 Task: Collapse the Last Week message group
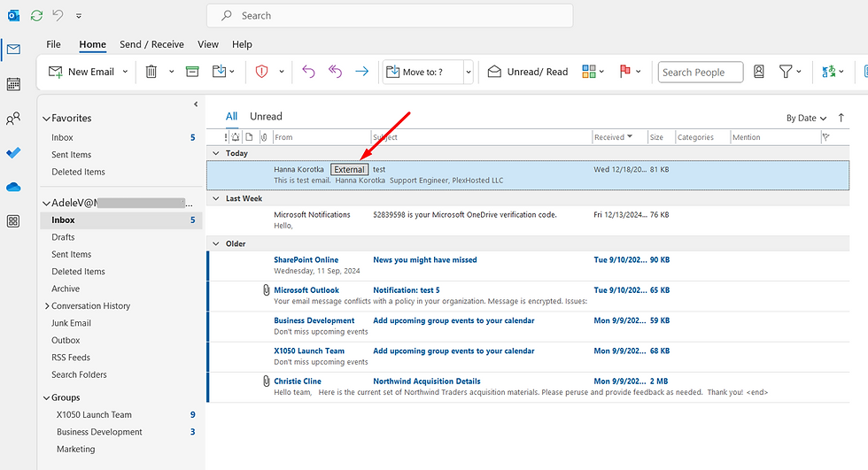point(216,198)
